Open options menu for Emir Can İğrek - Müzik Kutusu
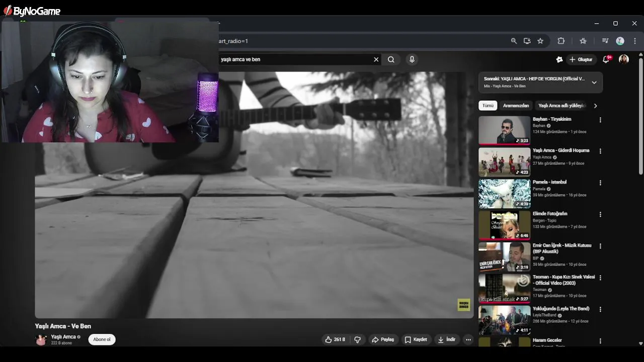The height and width of the screenshot is (362, 644). pyautogui.click(x=600, y=246)
